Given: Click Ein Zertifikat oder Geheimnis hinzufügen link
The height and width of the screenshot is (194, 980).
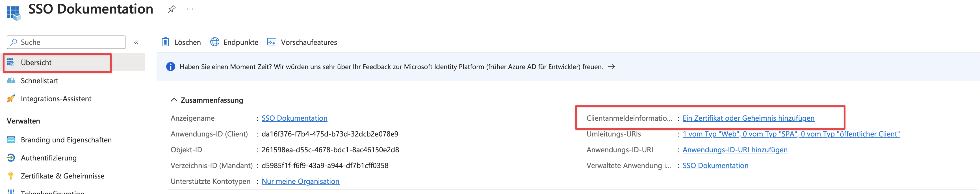Looking at the screenshot, I should click(748, 118).
